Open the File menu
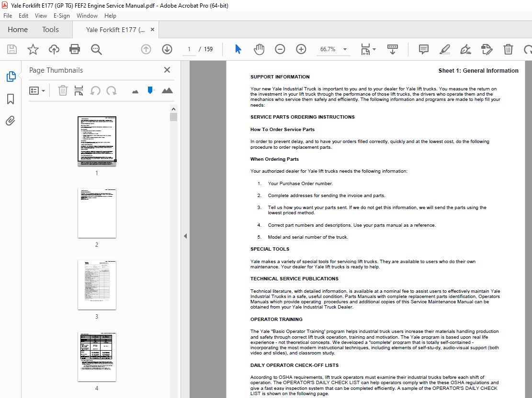Image resolution: width=532 pixels, height=398 pixels. (x=8, y=16)
